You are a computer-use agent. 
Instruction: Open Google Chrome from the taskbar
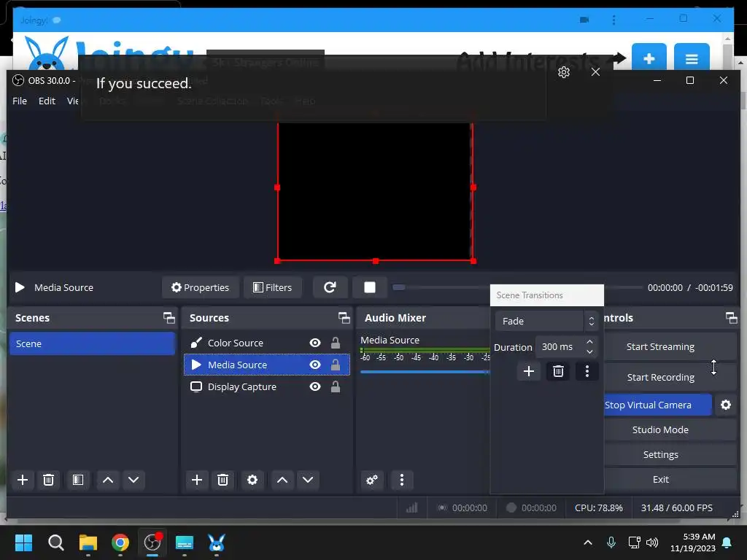tap(120, 542)
